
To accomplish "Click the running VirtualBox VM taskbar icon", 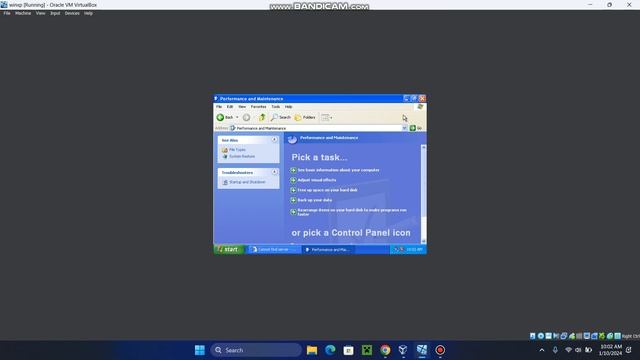I will 422,350.
